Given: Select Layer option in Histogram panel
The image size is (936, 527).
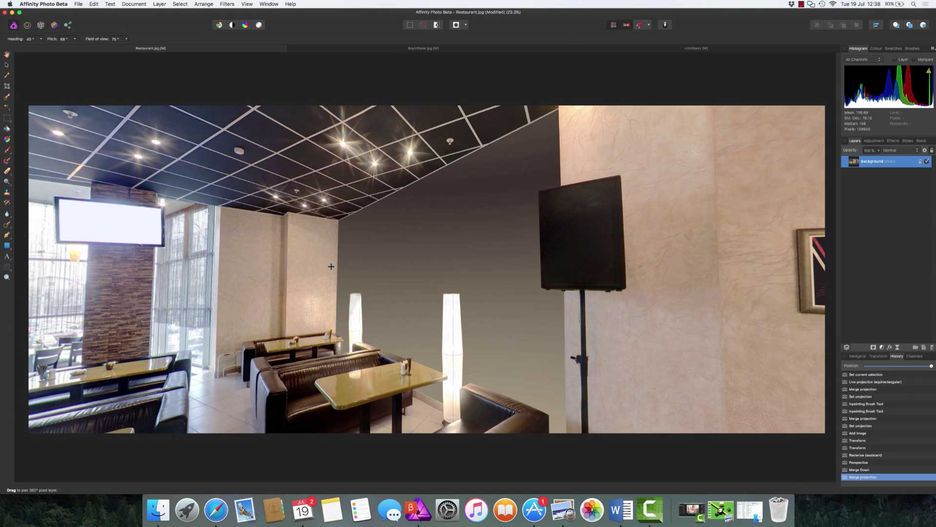Looking at the screenshot, I should (903, 60).
